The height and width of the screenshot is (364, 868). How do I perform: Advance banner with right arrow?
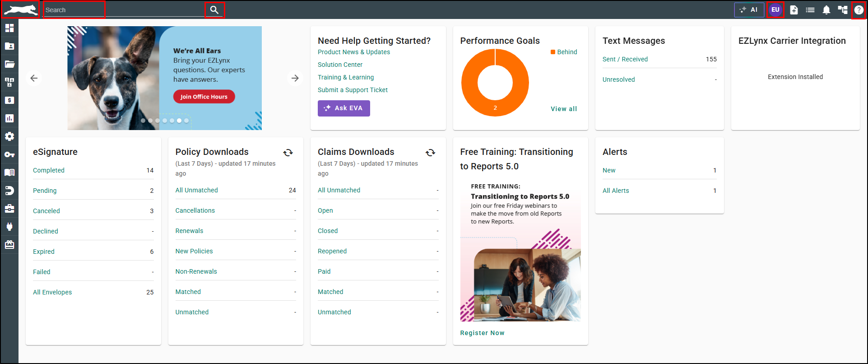[x=295, y=78]
